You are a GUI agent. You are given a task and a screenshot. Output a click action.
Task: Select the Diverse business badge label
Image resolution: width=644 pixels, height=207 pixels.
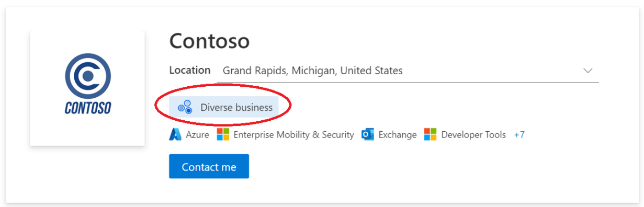click(236, 108)
